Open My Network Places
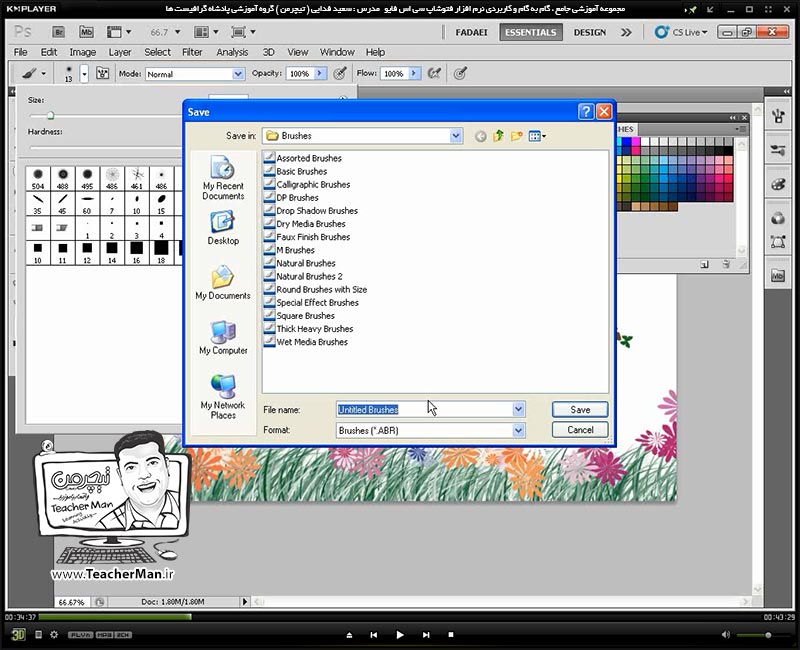800x650 pixels. point(223,396)
